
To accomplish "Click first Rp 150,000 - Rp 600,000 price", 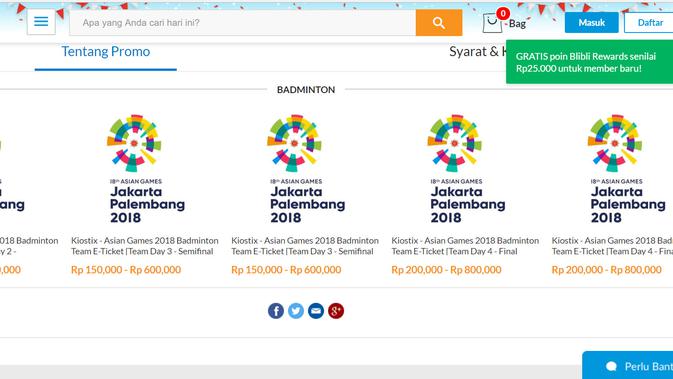I will pos(126,270).
